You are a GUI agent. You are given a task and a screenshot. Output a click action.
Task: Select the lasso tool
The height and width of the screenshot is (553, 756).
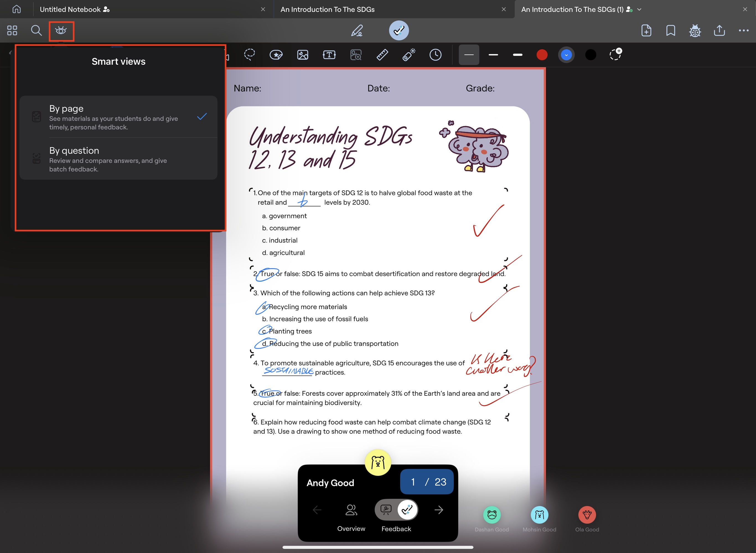coord(250,54)
